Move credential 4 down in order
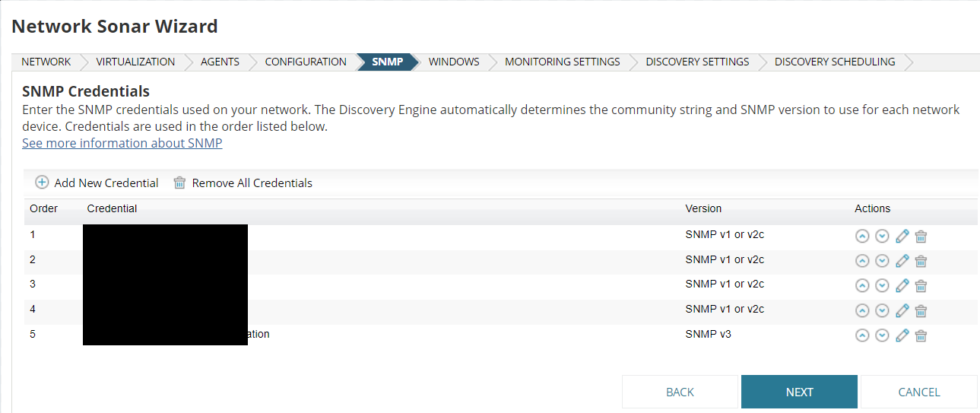This screenshot has width=980, height=413. 882,310
